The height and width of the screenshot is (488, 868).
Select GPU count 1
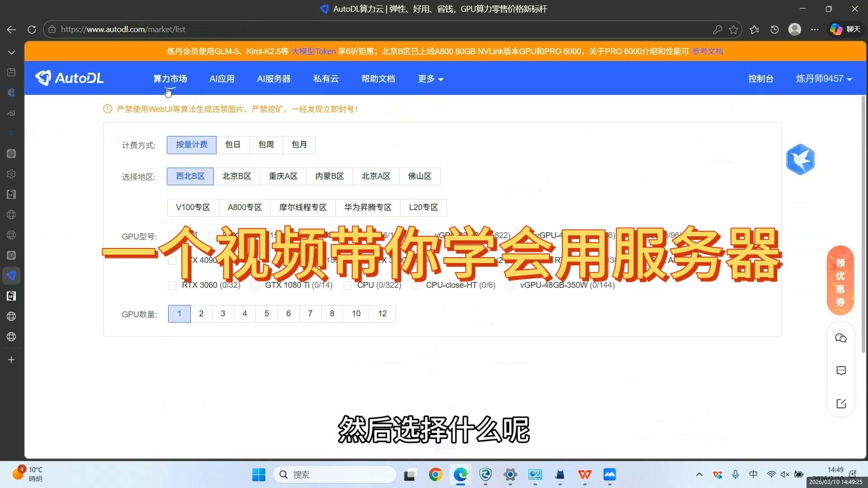coord(179,314)
